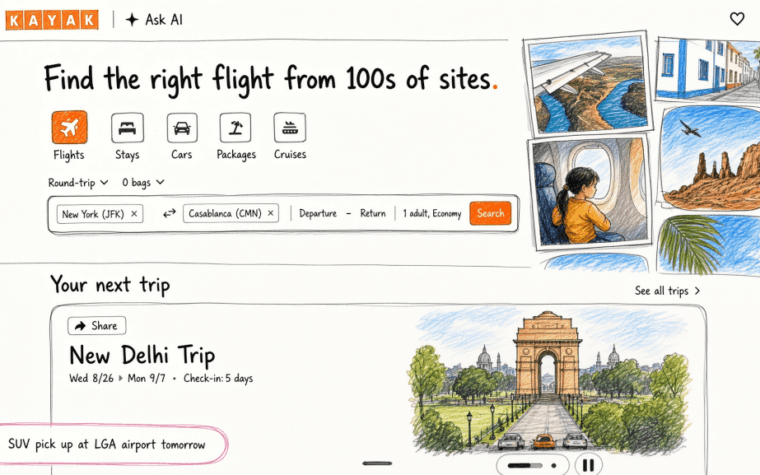The height and width of the screenshot is (475, 760).
Task: Click the KAYAK logo
Action: 52,20
